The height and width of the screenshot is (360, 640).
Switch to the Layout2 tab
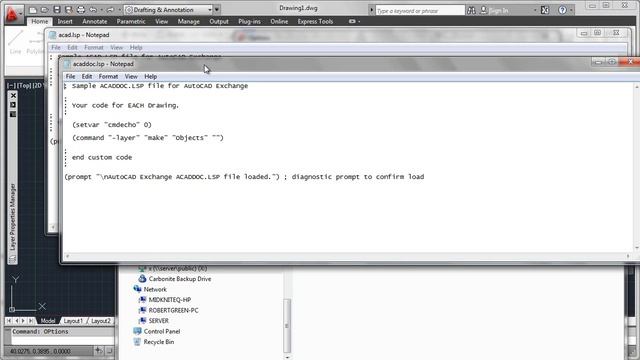pyautogui.click(x=101, y=321)
